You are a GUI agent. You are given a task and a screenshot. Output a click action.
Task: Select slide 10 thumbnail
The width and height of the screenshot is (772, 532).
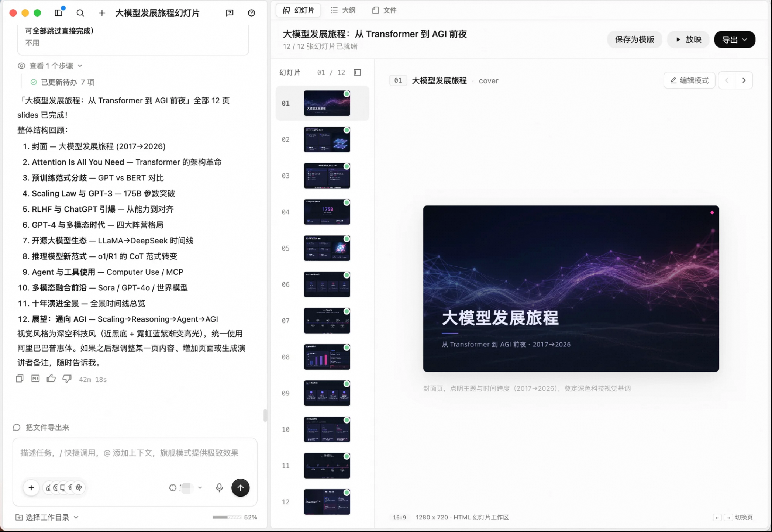click(327, 429)
